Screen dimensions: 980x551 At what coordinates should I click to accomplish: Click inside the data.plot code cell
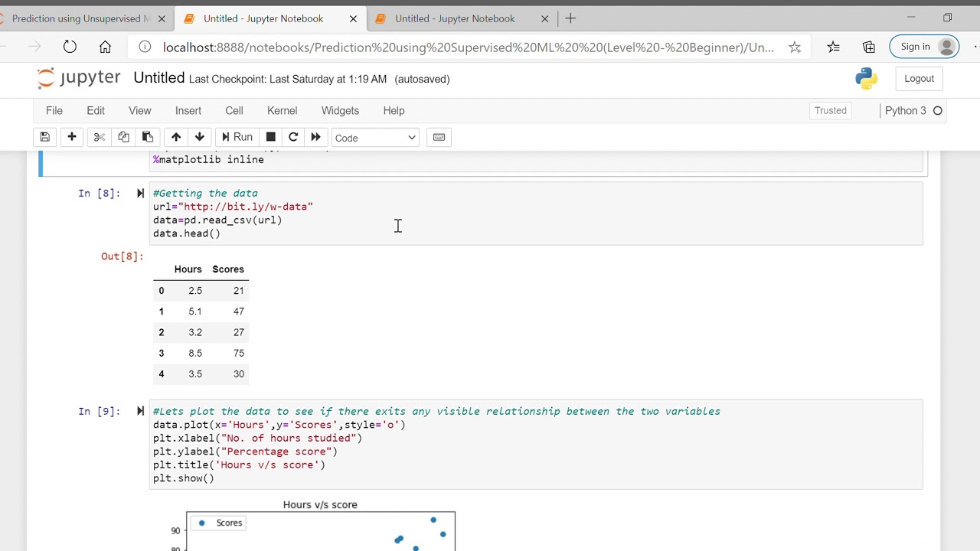(536, 445)
